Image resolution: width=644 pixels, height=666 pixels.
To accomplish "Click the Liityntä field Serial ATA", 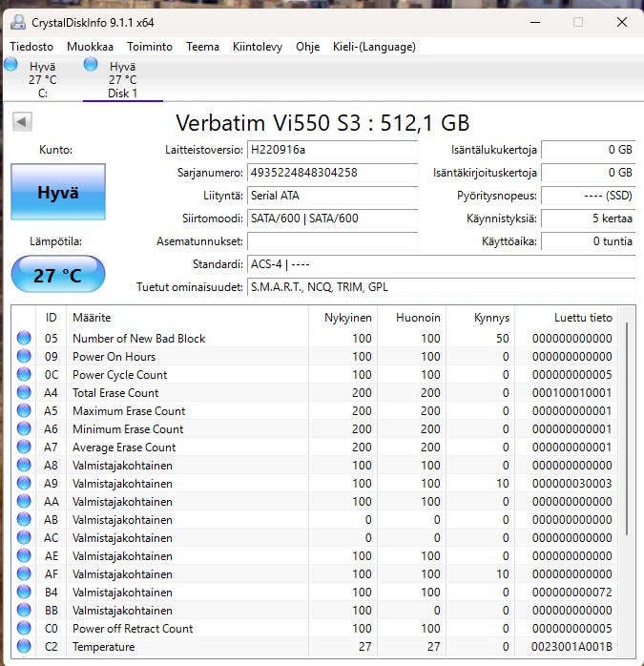I will point(333,196).
